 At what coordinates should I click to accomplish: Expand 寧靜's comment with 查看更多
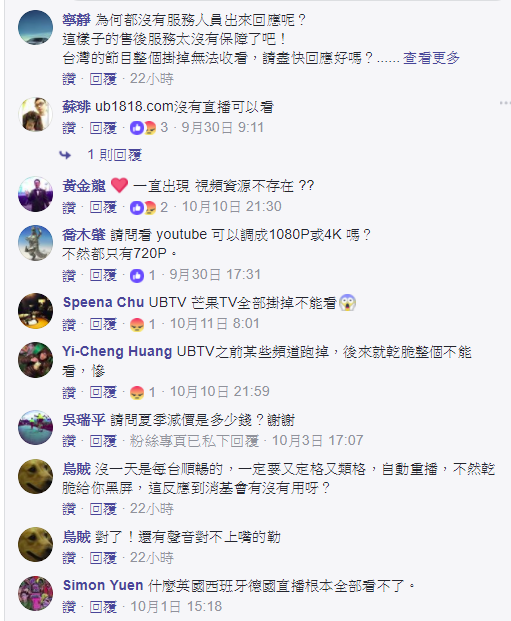[x=431, y=58]
